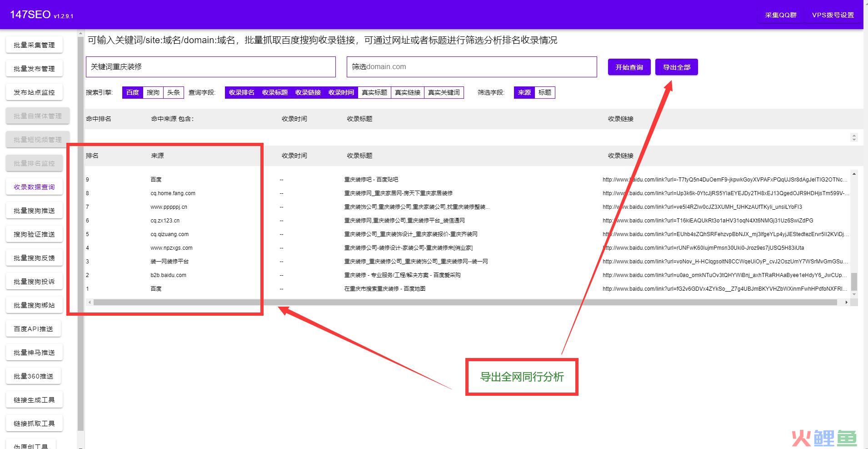Open 批量发布管理 in sidebar
The image size is (868, 449).
[34, 69]
